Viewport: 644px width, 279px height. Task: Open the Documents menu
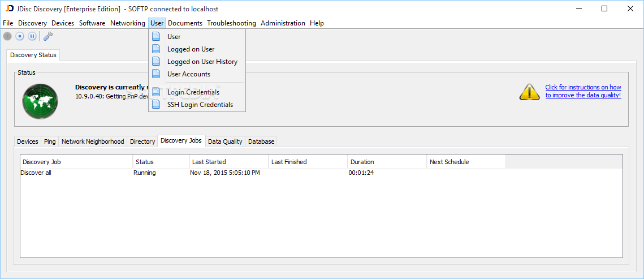185,23
